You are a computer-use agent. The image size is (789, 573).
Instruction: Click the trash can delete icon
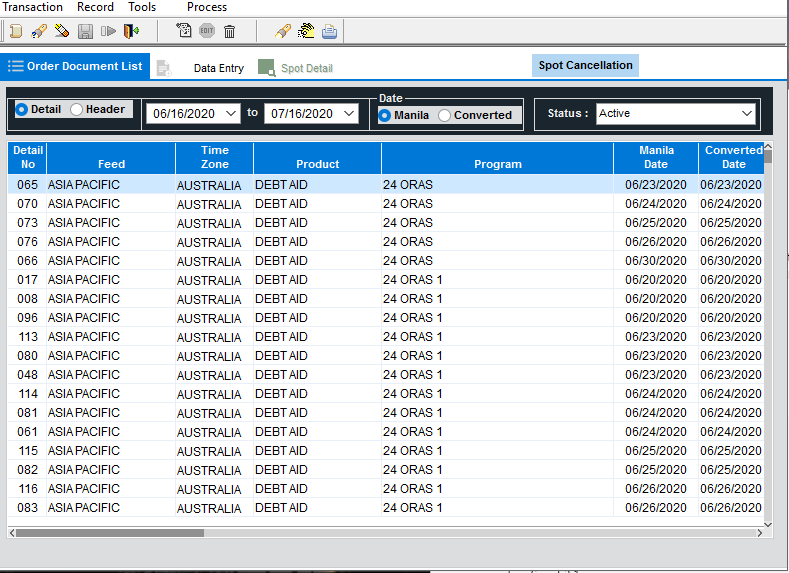tap(229, 32)
